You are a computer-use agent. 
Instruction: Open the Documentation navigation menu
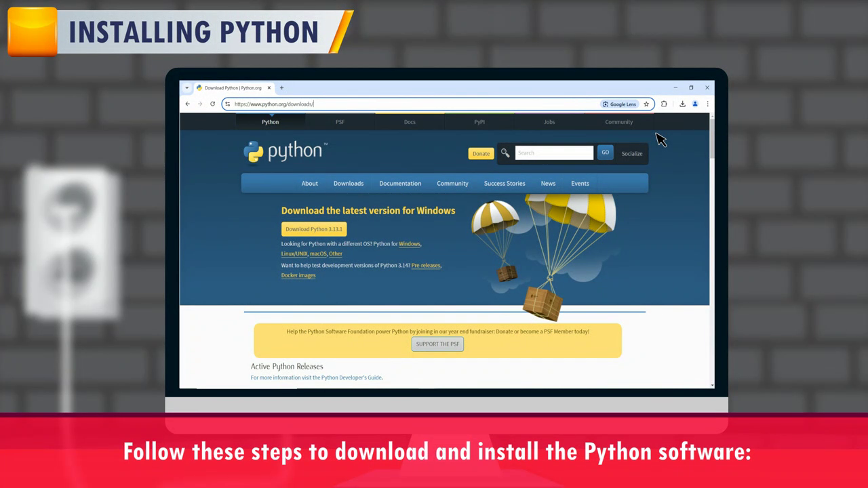click(x=400, y=184)
